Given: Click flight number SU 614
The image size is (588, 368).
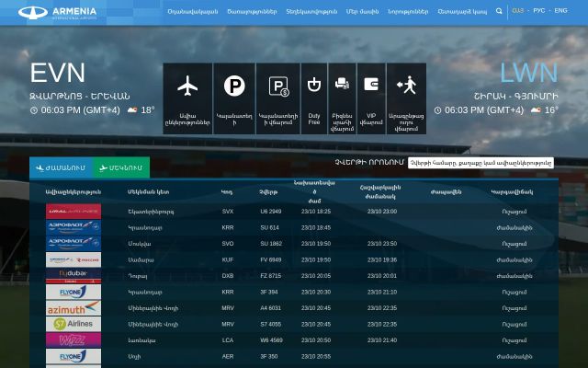Looking at the screenshot, I should (269, 227).
